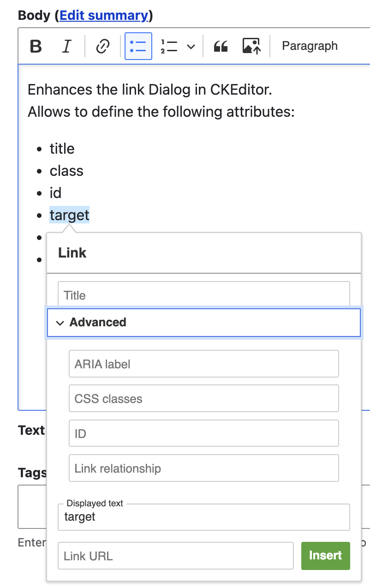Image resolution: width=370 pixels, height=588 pixels.
Task: Focus the Link URL input field
Action: pos(175,556)
